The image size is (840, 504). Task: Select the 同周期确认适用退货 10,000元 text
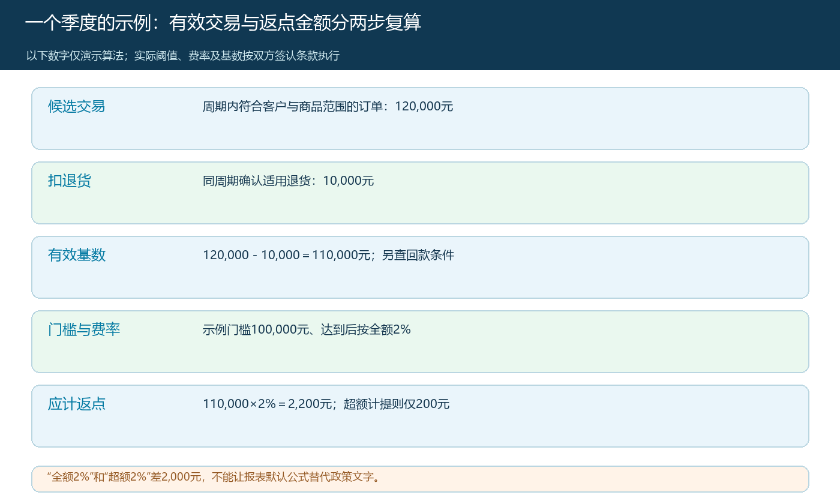point(289,181)
